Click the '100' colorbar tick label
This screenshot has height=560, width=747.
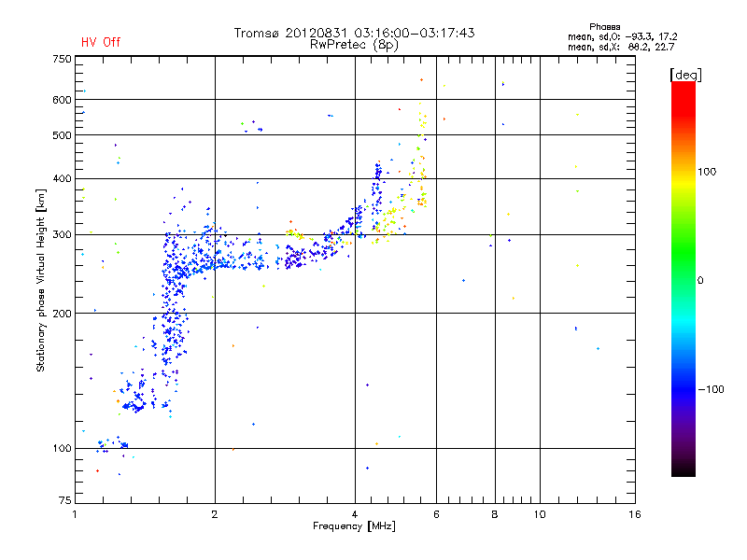[707, 172]
